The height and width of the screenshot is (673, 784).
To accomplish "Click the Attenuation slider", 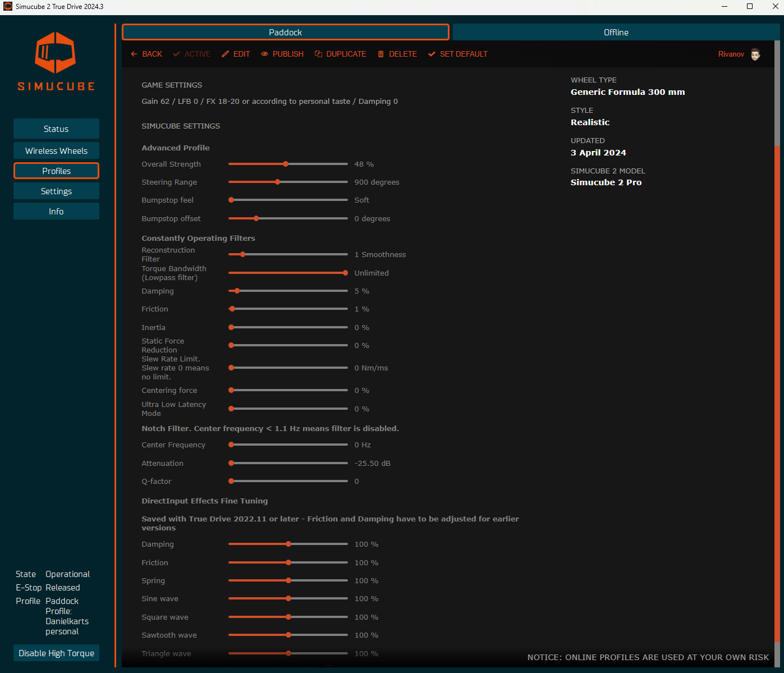I will pyautogui.click(x=288, y=463).
